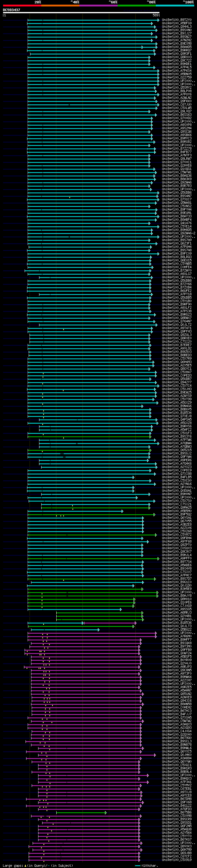Image resolution: width=197 pixels, height=868 pixels.
Task: Select the UniRef100_Q9FX68 label
Action: pos(177,802)
